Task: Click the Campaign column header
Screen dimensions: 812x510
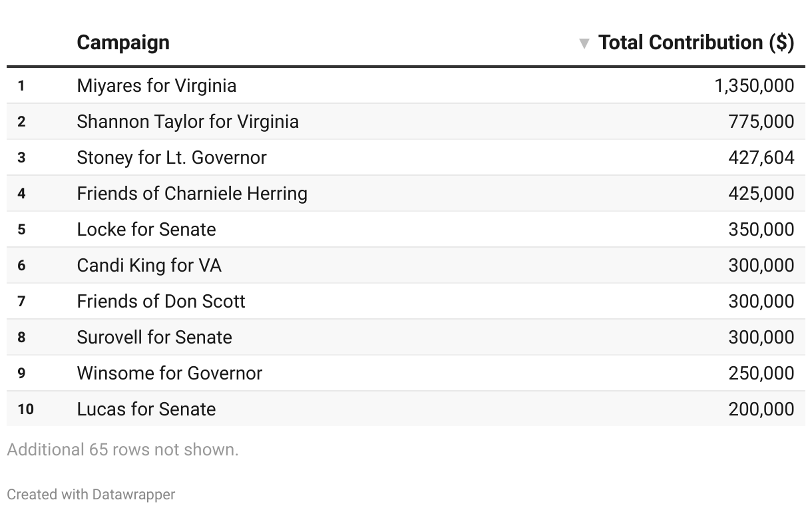Action: (123, 43)
